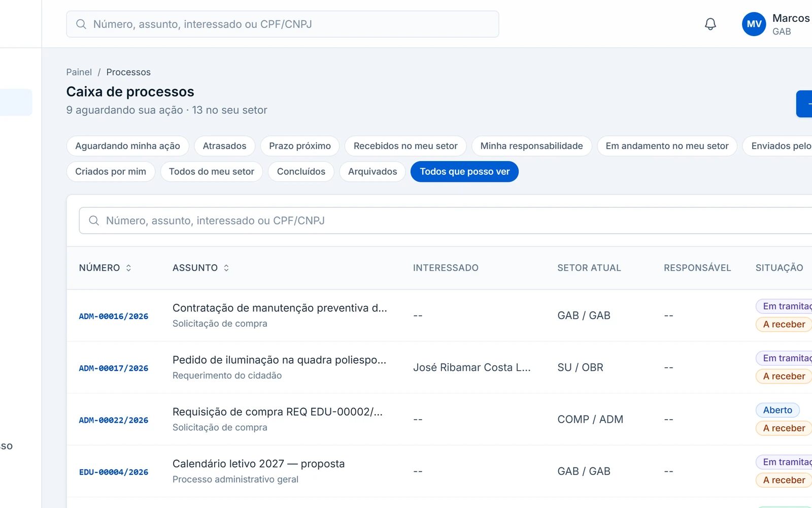Select the Arquivados filter
This screenshot has width=812, height=508.
pyautogui.click(x=373, y=172)
